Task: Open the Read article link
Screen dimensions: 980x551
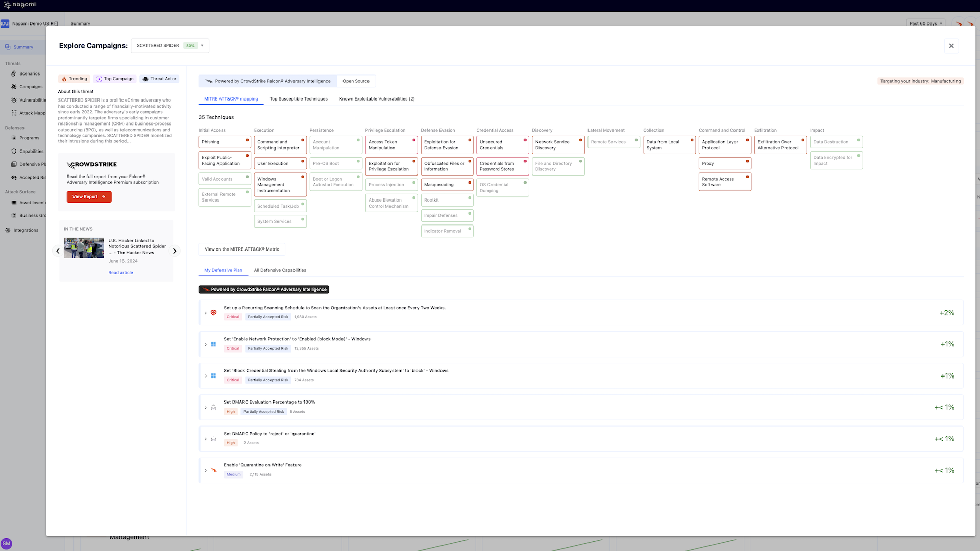Action: coord(120,273)
